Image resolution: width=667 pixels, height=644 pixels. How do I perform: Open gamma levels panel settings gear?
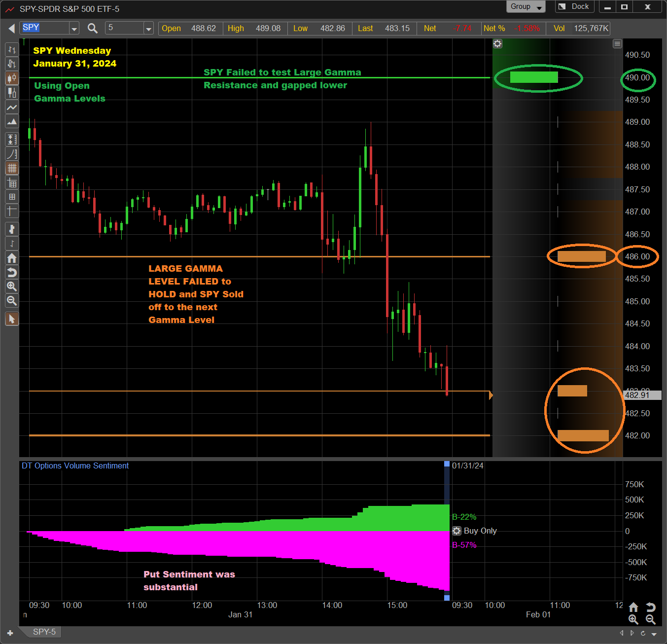tap(497, 44)
